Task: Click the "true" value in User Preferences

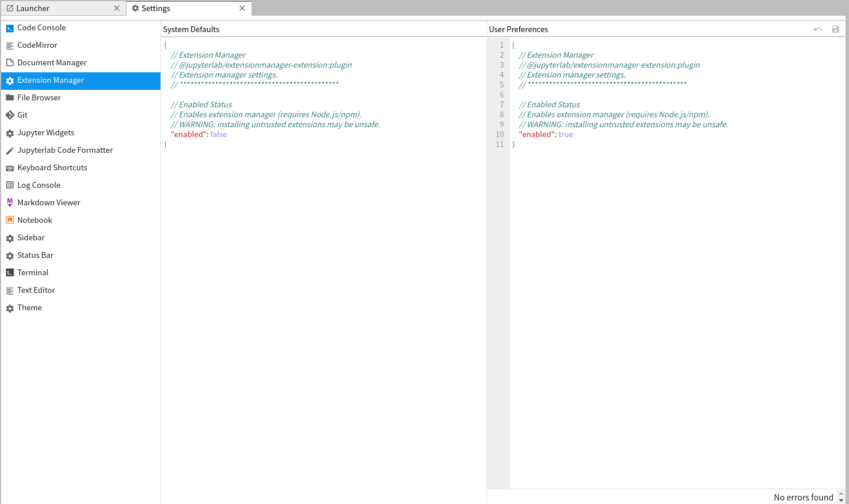Action: click(x=565, y=135)
